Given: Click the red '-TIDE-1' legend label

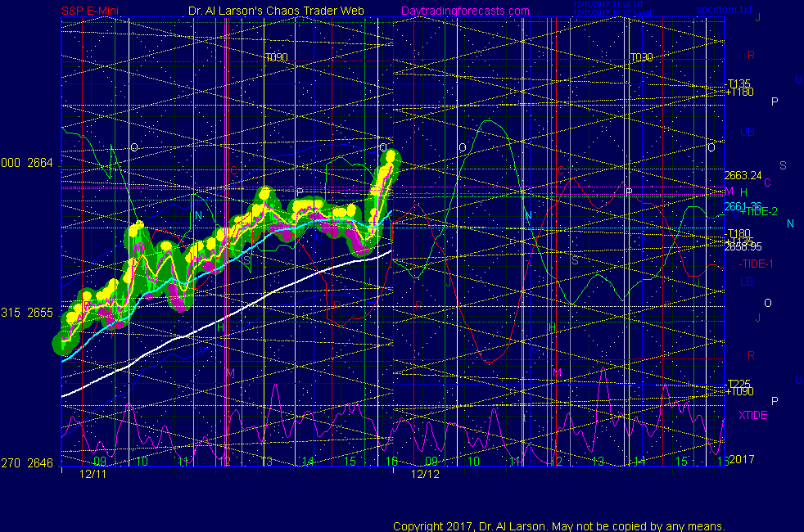Looking at the screenshot, I should 756,264.
